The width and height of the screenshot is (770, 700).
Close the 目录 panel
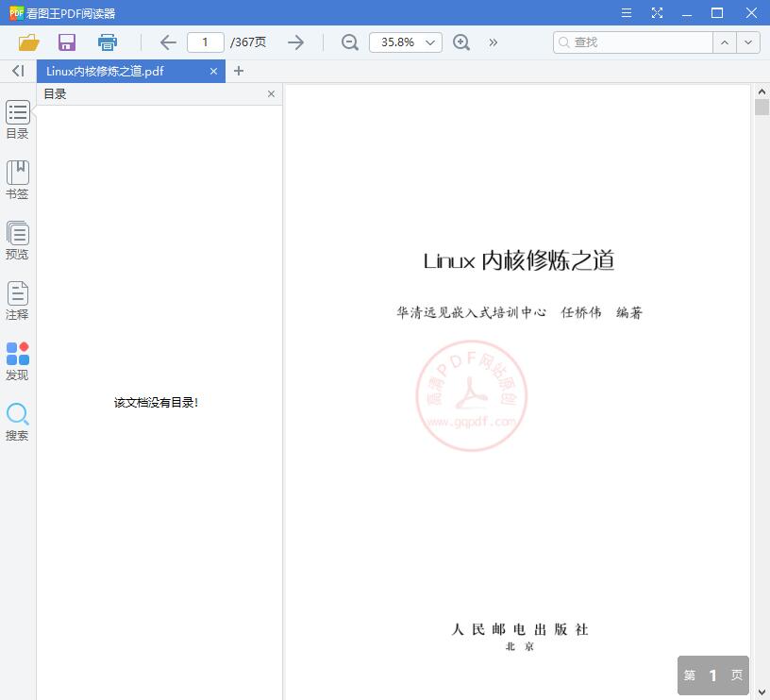[x=271, y=93]
